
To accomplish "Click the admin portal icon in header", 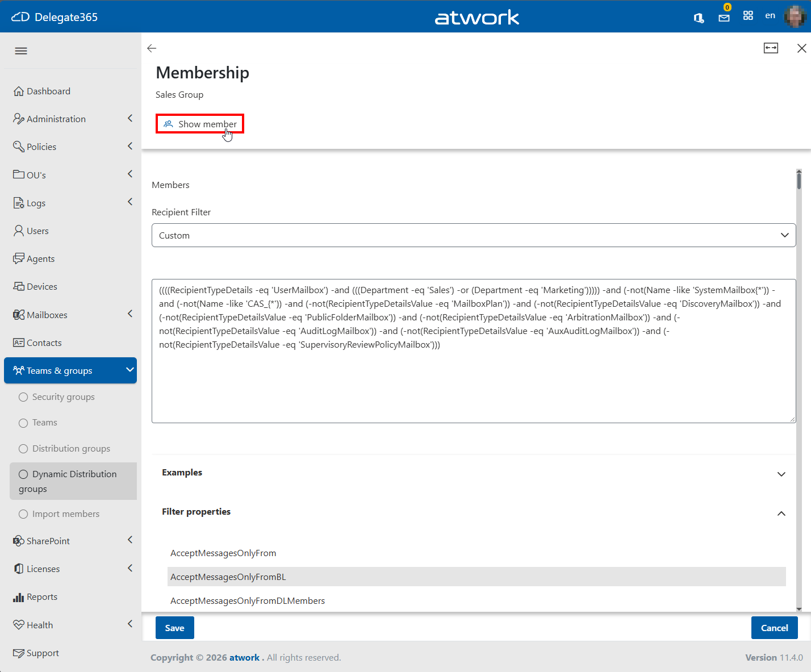I will pos(699,18).
